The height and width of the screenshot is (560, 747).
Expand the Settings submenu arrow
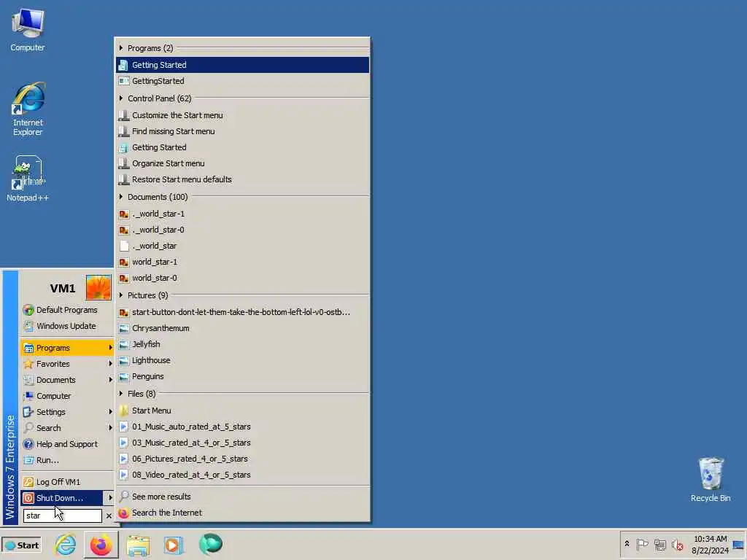pyautogui.click(x=110, y=412)
